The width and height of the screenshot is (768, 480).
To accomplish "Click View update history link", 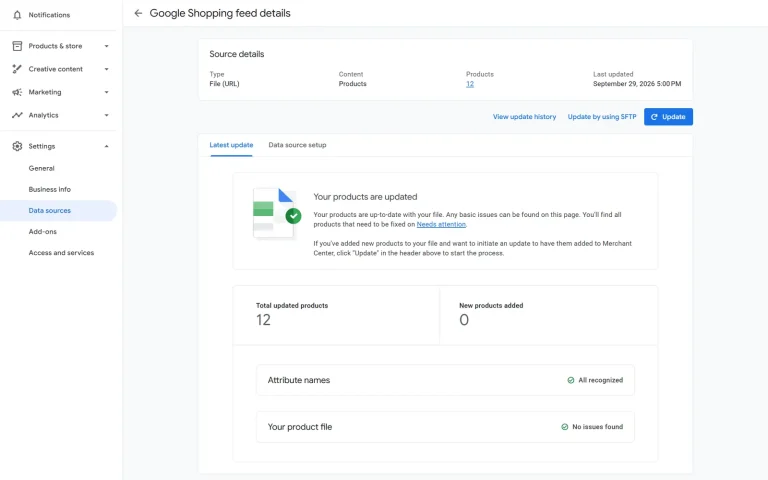I will pyautogui.click(x=524, y=117).
